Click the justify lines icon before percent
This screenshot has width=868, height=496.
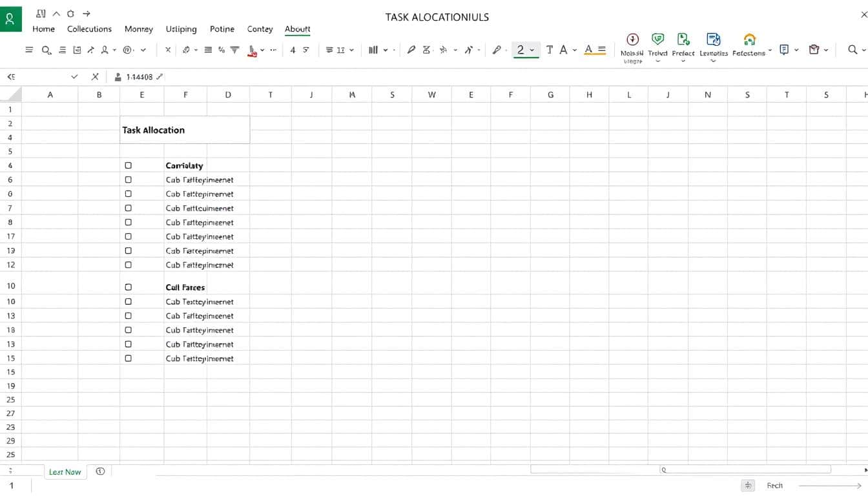pos(208,50)
